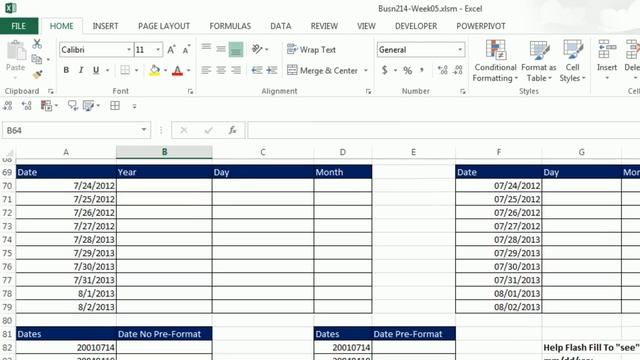
Task: Select column B header
Action: tap(164, 152)
